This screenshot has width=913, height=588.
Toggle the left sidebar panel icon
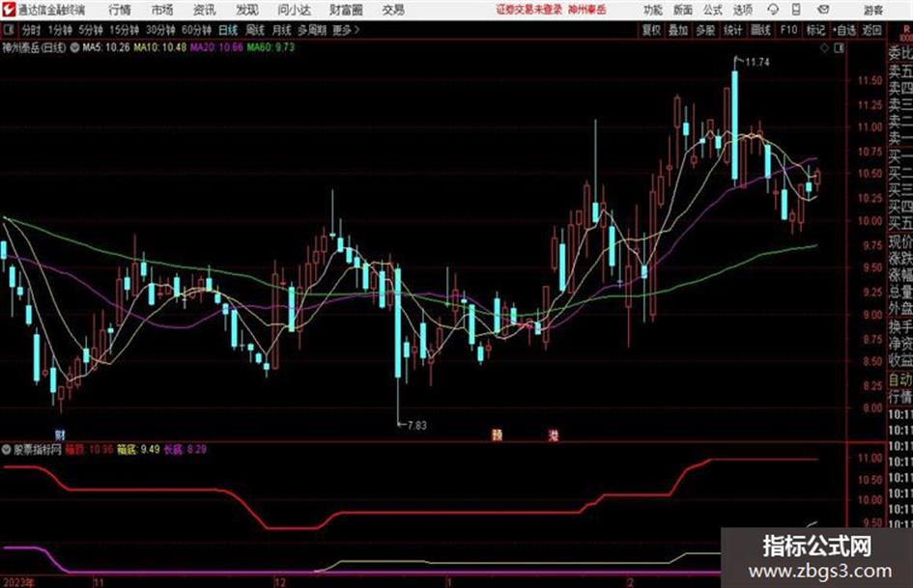(x=10, y=30)
